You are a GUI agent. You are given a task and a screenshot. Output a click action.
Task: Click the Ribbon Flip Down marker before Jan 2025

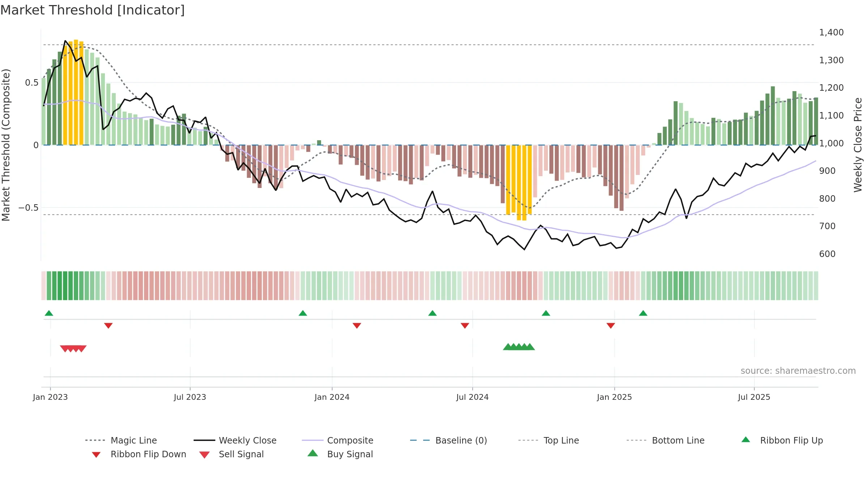tap(610, 326)
